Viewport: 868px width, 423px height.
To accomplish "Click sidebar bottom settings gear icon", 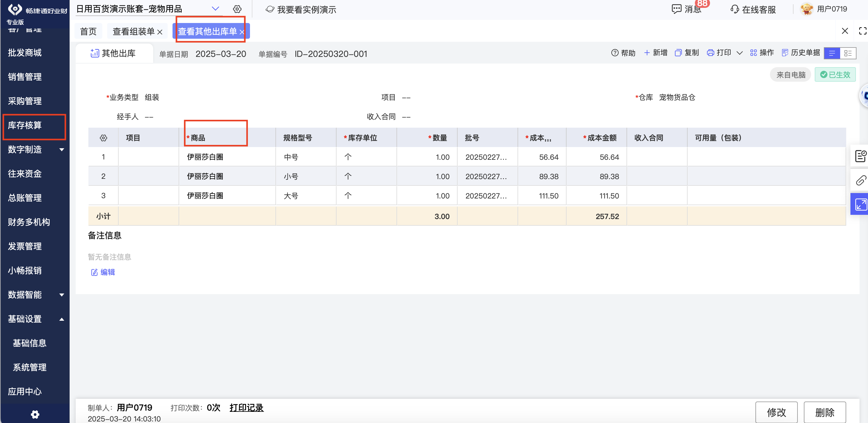I will (35, 414).
